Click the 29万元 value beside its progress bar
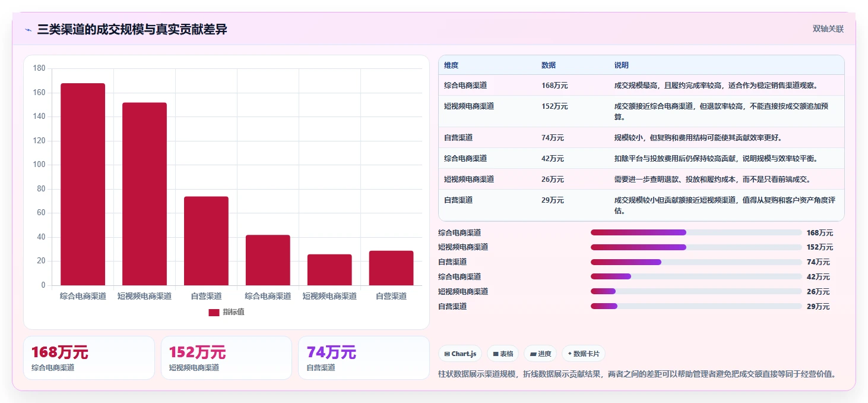This screenshot has height=403, width=868. pos(818,307)
